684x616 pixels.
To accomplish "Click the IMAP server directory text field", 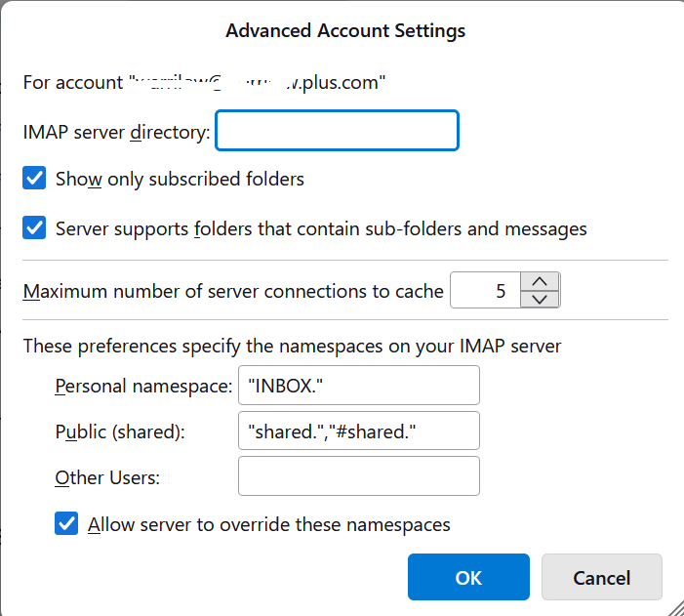I will pos(337,131).
